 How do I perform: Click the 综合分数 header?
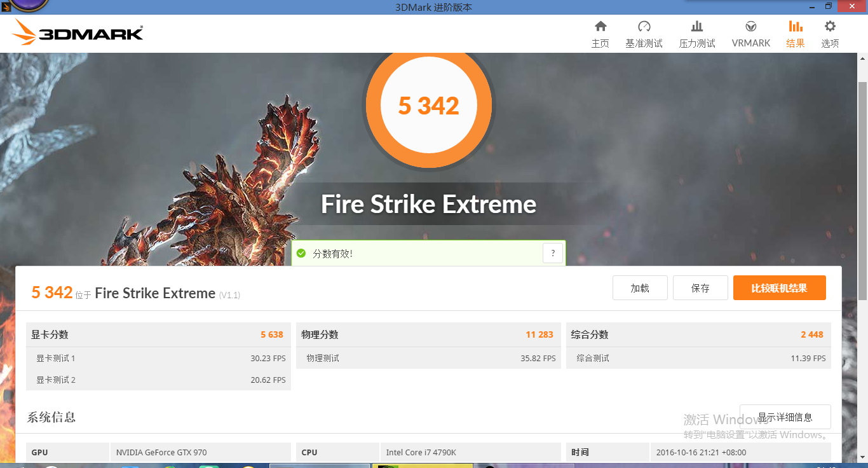590,334
